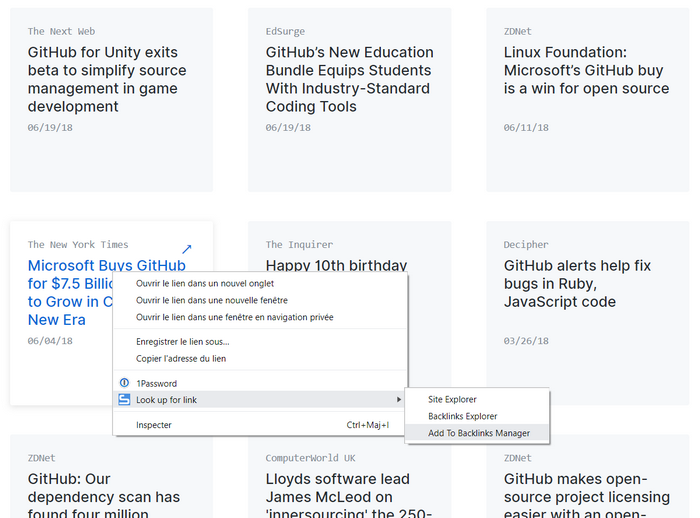Open GitHub alerts help fix bugs article
Image resolution: width=700 pixels, height=518 pixels.
pos(577,284)
